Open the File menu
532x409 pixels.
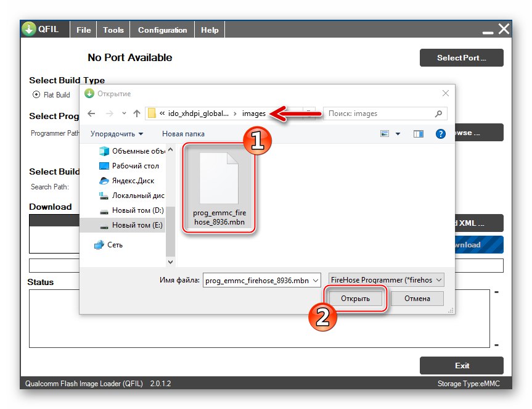point(83,30)
